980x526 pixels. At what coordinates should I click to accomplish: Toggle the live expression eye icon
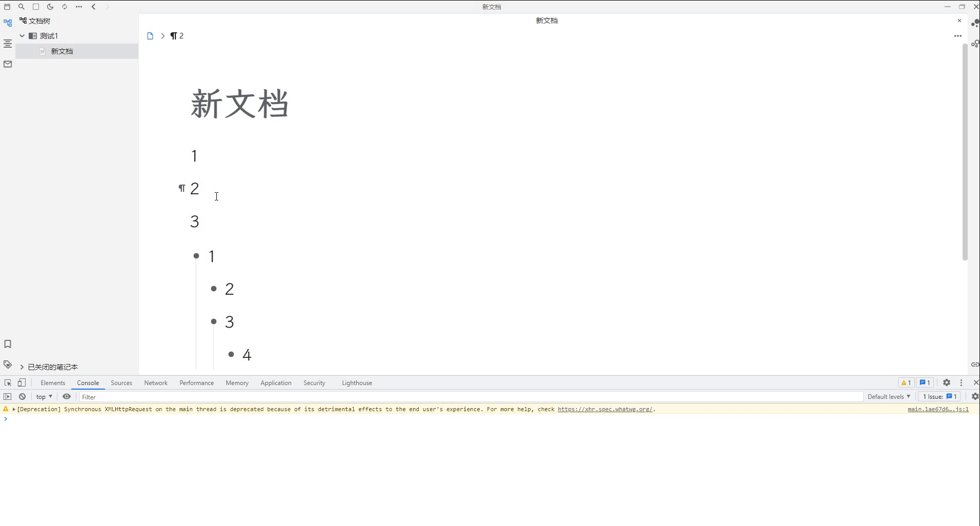tap(67, 396)
